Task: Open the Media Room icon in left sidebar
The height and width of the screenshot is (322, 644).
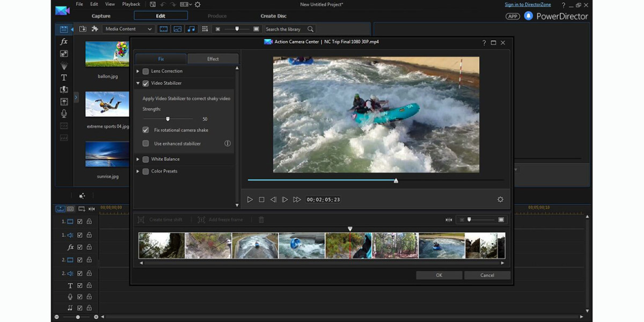Action: (x=64, y=29)
